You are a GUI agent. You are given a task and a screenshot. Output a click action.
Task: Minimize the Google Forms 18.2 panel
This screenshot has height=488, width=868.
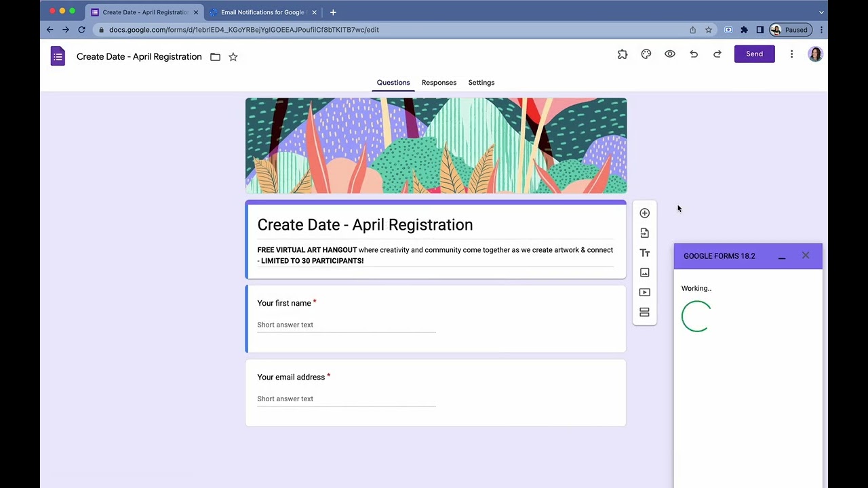[782, 256]
